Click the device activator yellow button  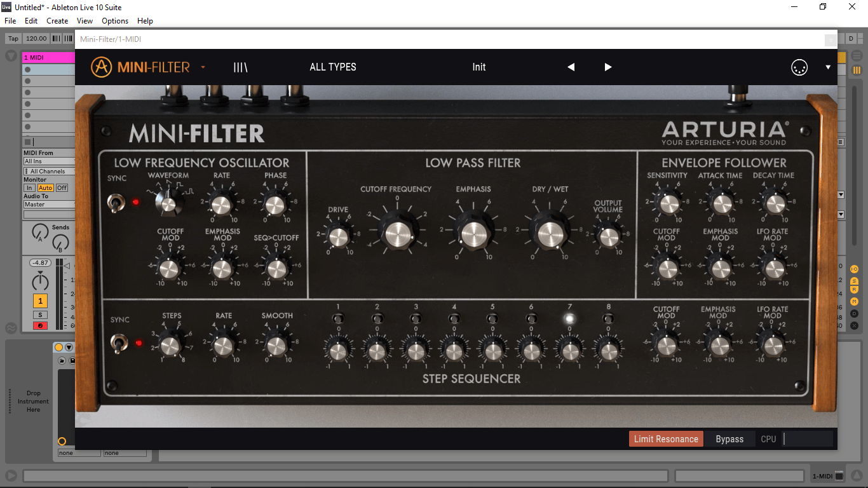[59, 348]
